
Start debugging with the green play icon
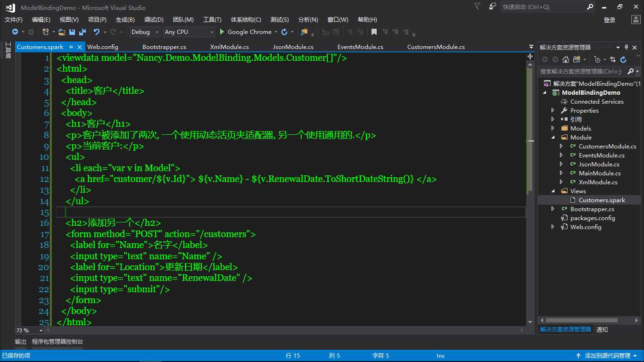[223, 32]
